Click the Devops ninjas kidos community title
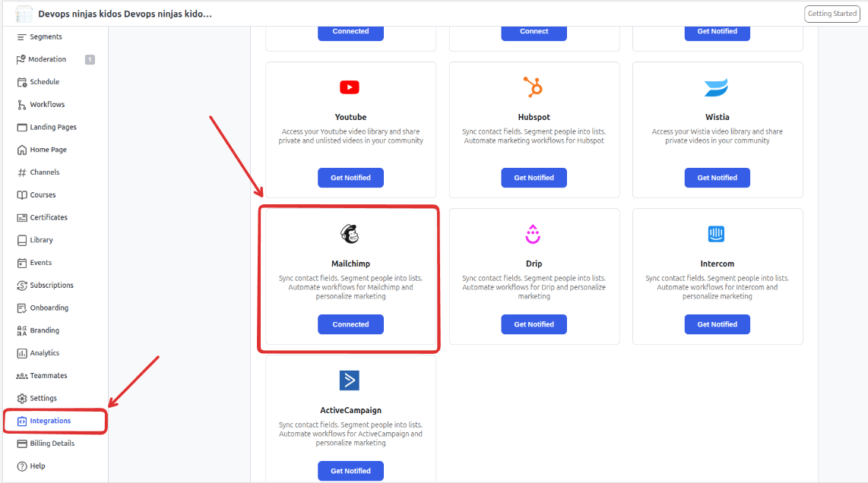The width and height of the screenshot is (868, 483). [x=125, y=14]
